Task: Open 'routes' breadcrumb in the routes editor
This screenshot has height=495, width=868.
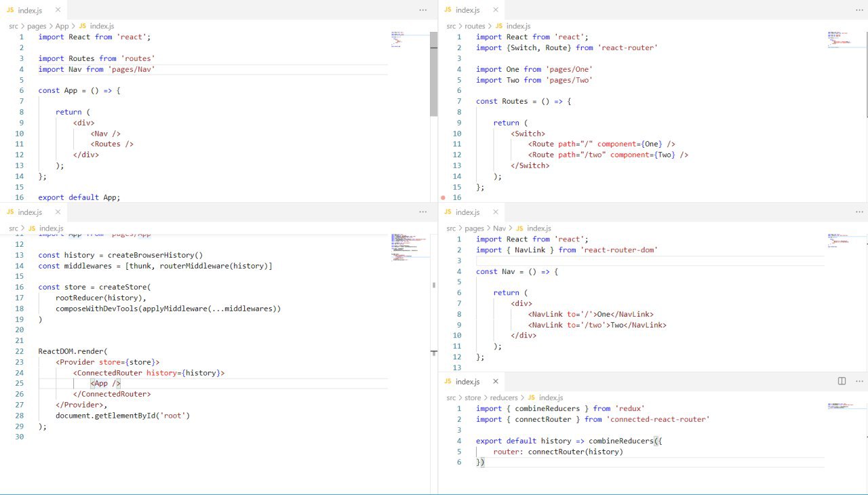Action: click(x=475, y=26)
